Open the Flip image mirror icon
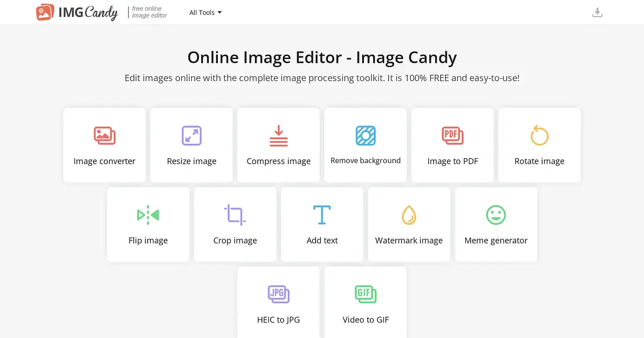Image resolution: width=644 pixels, height=338 pixels. tap(148, 215)
